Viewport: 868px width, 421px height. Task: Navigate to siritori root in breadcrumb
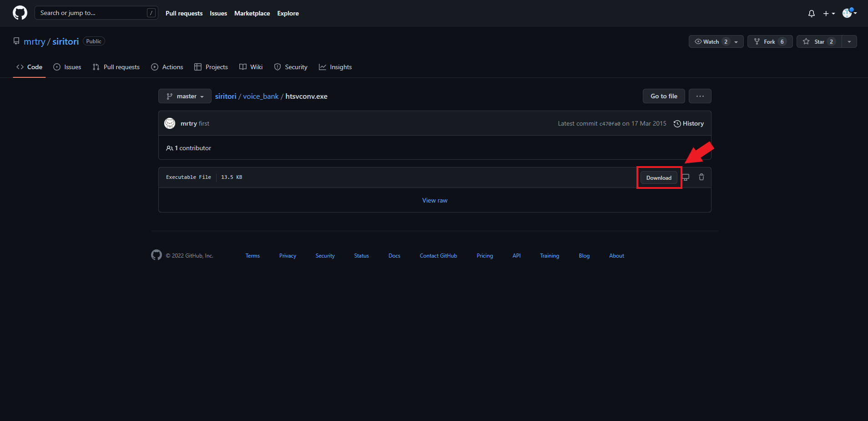(x=226, y=96)
